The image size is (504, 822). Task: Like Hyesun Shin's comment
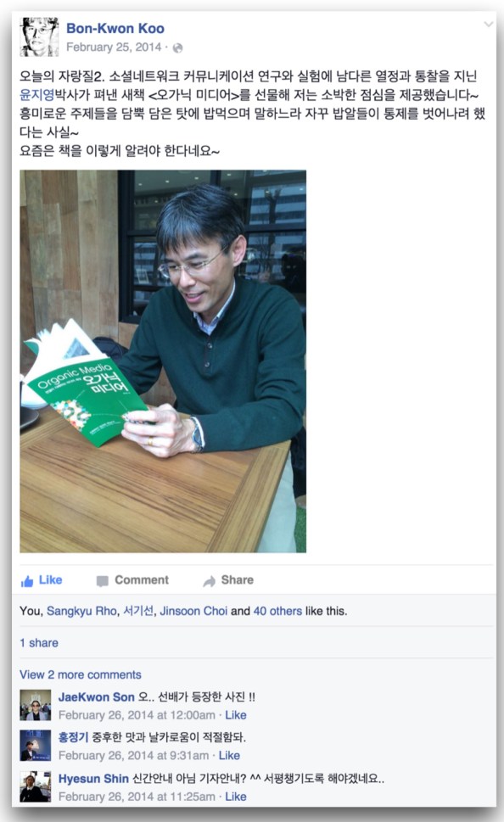(236, 797)
